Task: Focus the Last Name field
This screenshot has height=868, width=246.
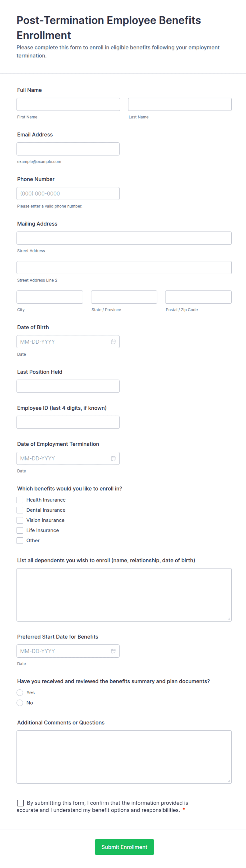Action: [180, 104]
